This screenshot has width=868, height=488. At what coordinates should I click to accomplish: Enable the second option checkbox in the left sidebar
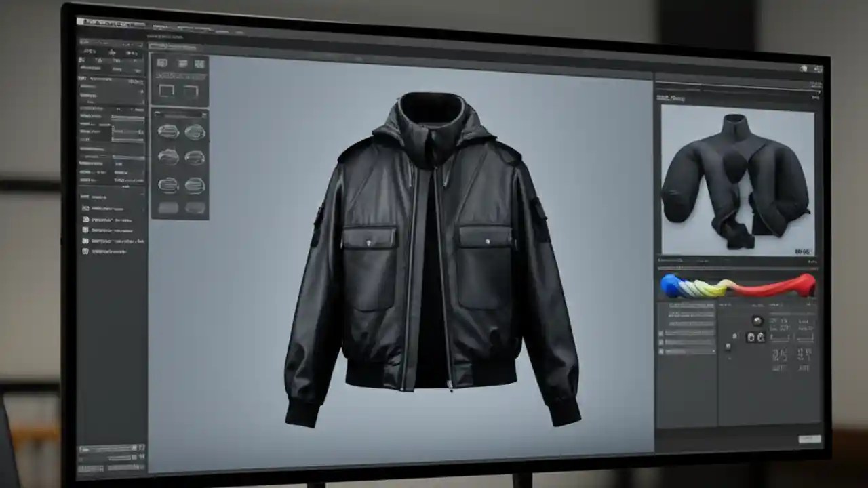point(86,220)
